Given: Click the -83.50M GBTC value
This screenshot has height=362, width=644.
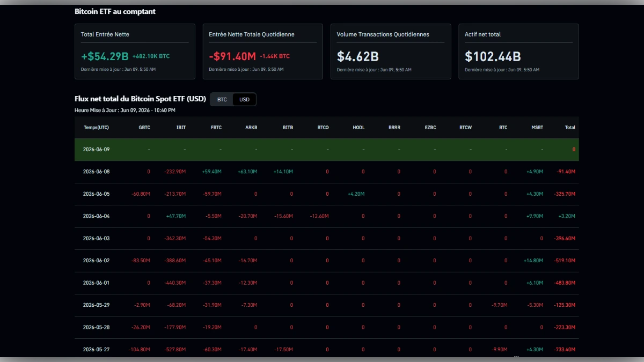Looking at the screenshot, I should point(141,261).
